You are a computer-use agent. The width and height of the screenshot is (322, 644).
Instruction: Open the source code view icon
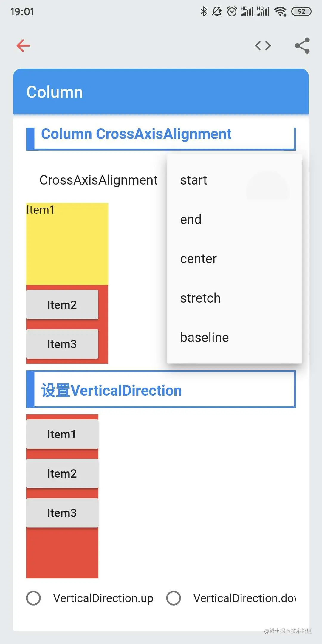point(263,46)
